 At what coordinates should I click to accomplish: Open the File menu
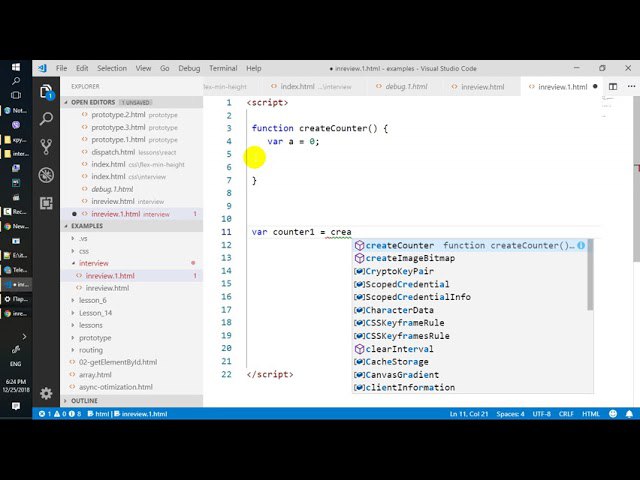pos(61,68)
